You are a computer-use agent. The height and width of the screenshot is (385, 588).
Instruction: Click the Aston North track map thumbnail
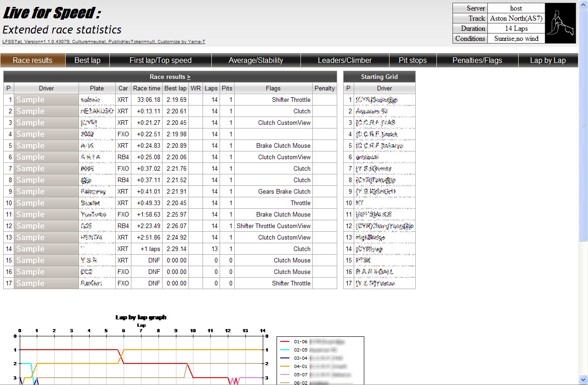[x=560, y=23]
